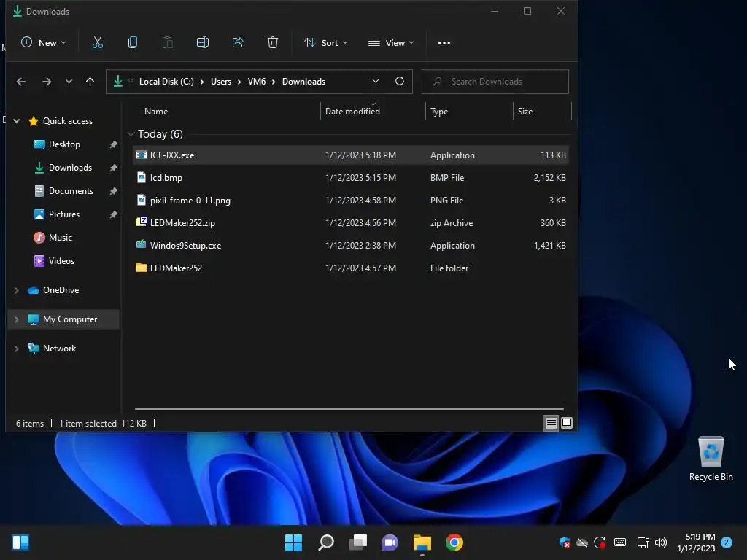
Task: Expand the My Computer tree node
Action: tap(17, 319)
